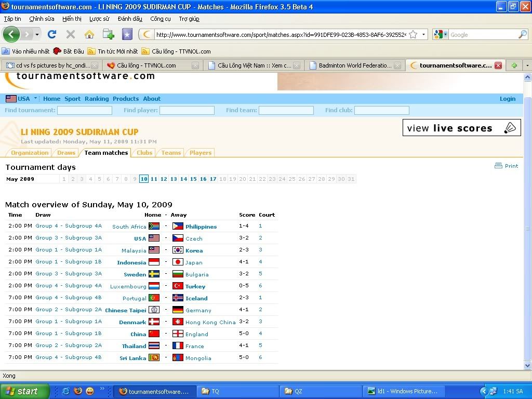Click the Find tournament input field
532x399 pixels.
tap(85, 110)
